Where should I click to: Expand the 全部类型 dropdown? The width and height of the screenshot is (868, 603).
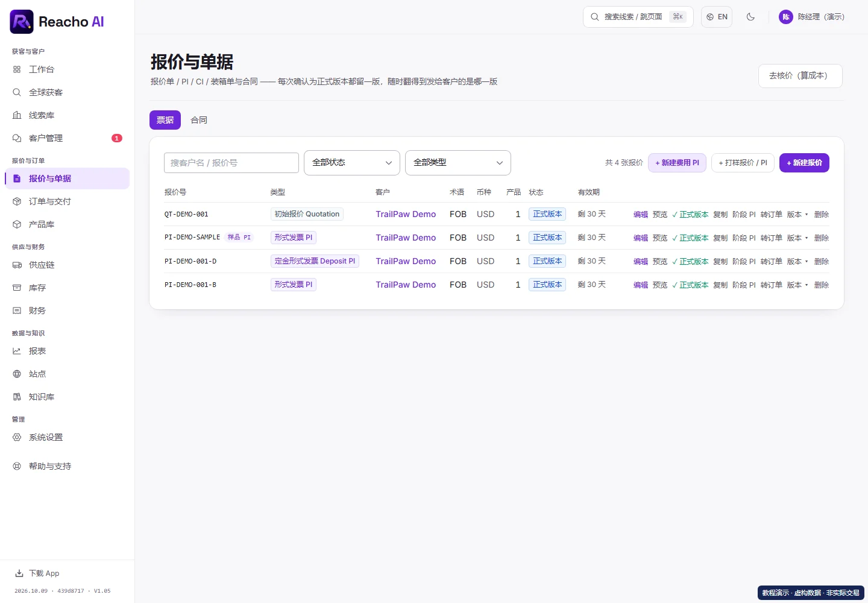tap(458, 163)
